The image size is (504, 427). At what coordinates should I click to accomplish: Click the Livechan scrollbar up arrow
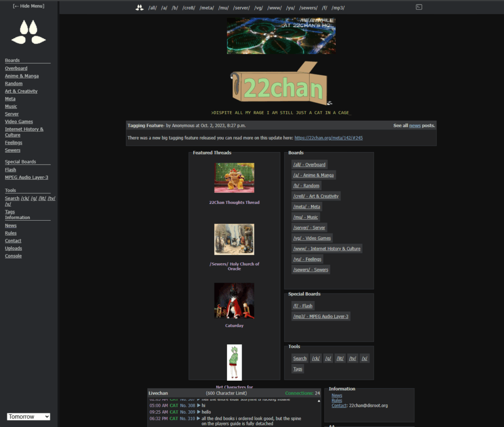[x=319, y=401]
